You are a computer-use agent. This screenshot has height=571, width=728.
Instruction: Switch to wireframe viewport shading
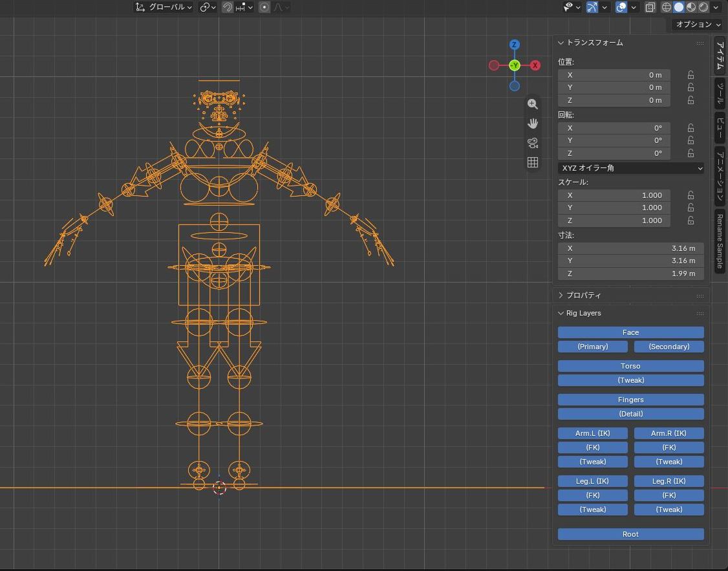[x=666, y=7]
